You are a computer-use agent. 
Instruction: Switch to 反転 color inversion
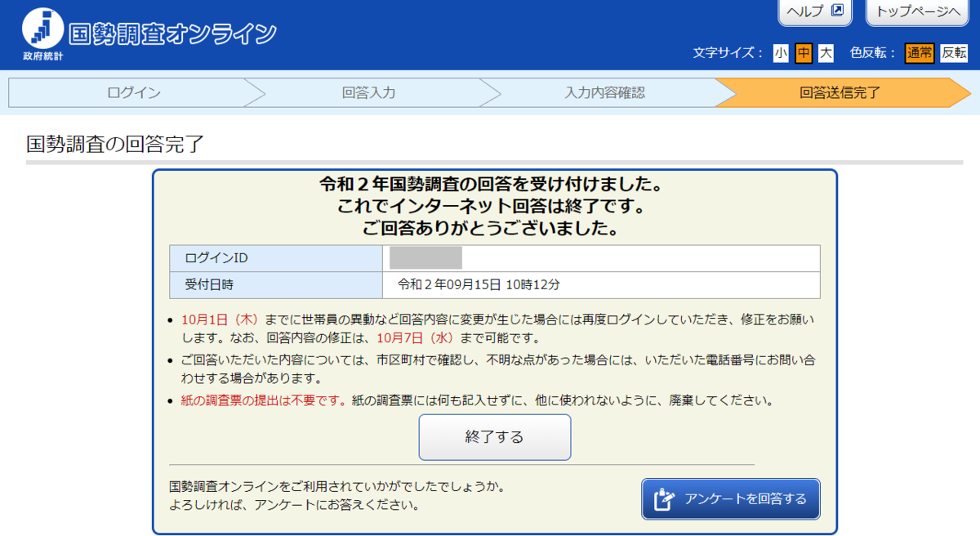point(954,53)
